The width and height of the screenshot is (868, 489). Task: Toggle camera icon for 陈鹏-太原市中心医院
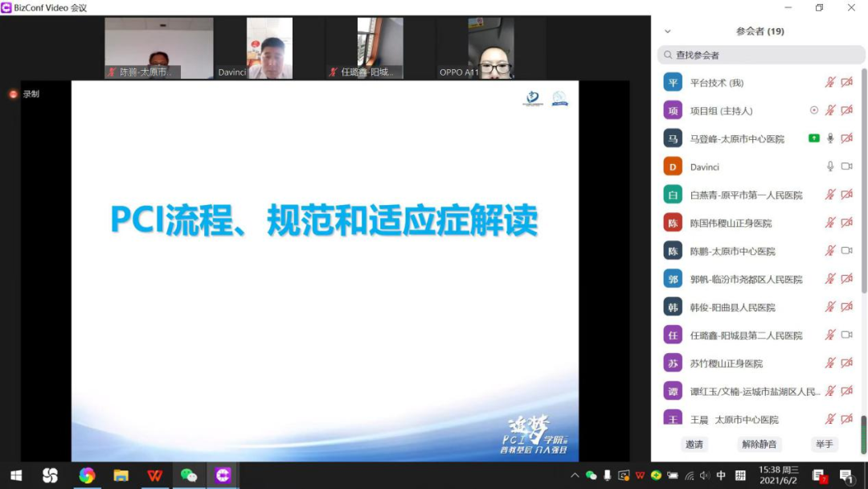tap(846, 251)
